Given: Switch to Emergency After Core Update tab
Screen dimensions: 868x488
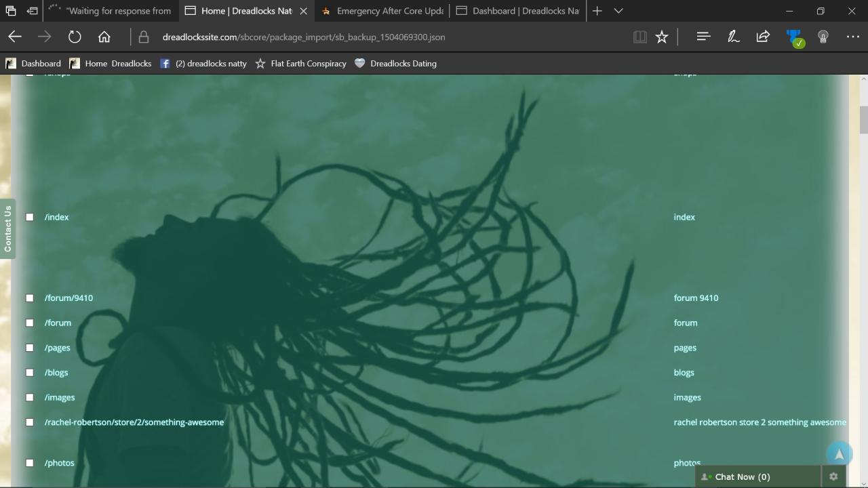Looking at the screenshot, I should [383, 11].
